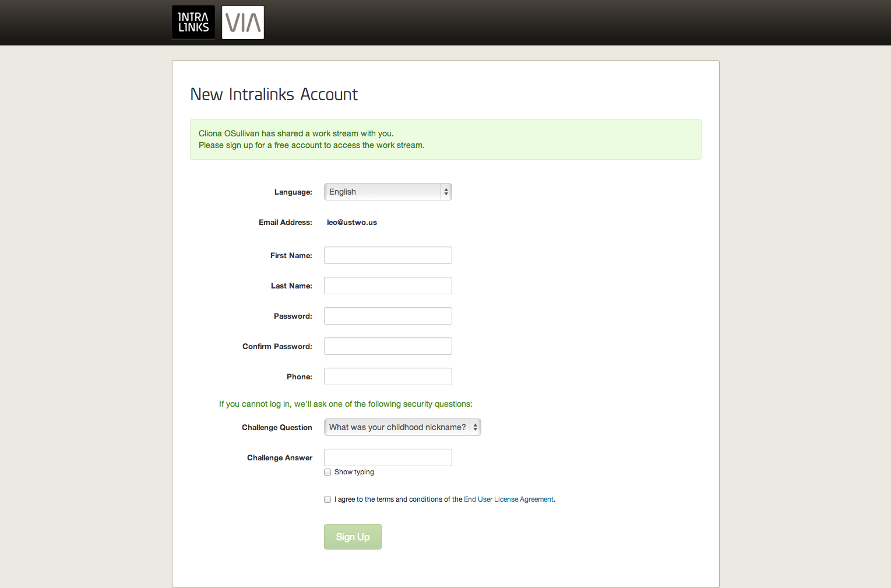Click into the Password field
Screen dimensions: 891x588
(388, 316)
